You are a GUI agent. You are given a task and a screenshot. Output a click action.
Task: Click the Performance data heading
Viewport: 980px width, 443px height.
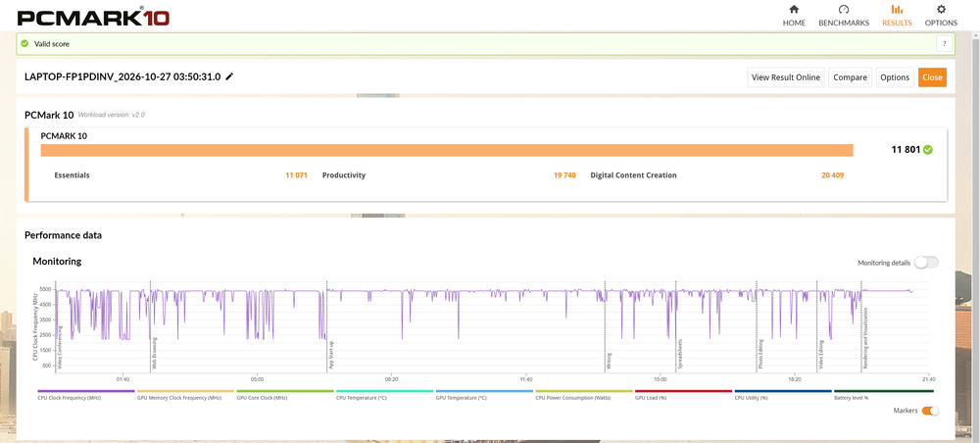pos(63,235)
